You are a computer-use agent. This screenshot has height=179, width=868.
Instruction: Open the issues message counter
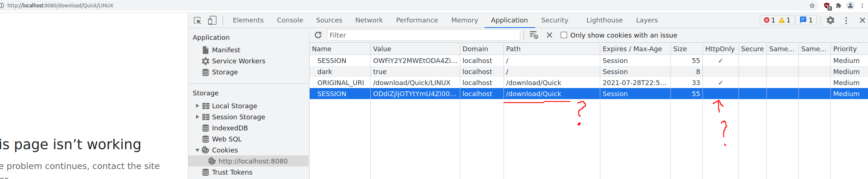click(807, 20)
